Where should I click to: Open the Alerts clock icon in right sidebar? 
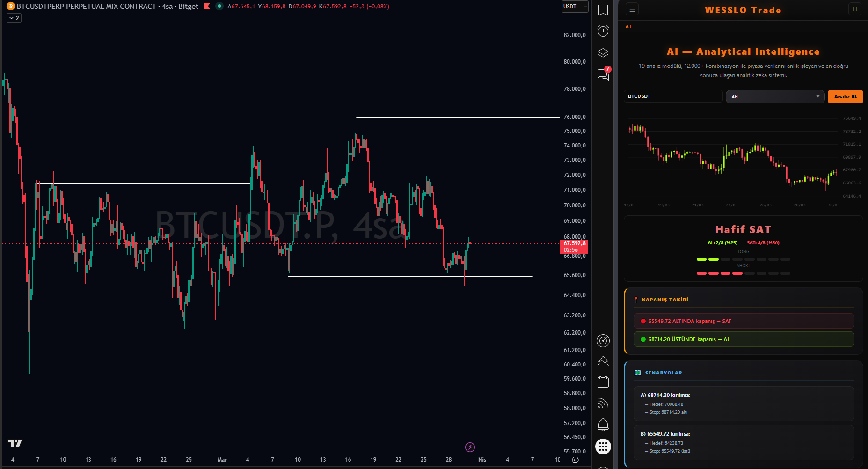point(603,31)
